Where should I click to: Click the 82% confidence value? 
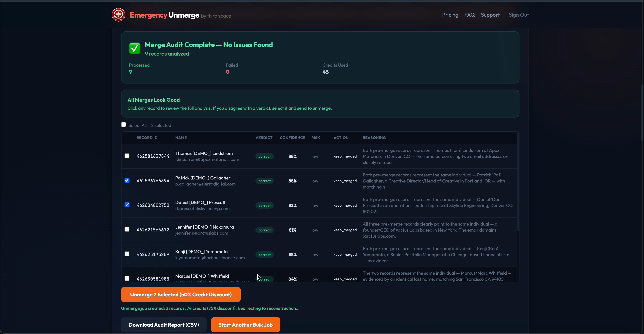click(x=293, y=206)
